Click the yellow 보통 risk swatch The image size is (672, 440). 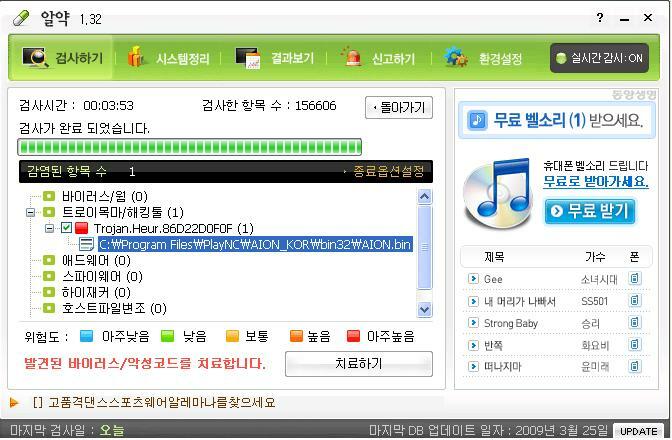pos(232,336)
